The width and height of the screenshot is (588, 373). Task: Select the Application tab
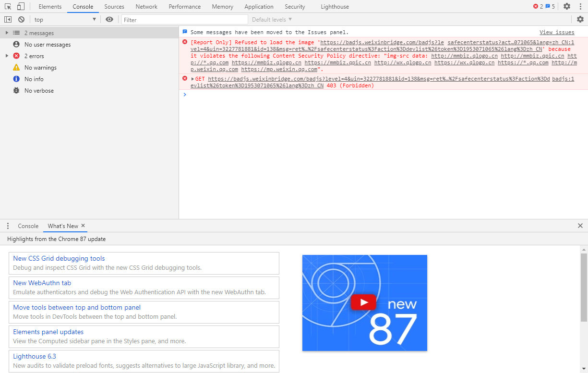tap(259, 7)
